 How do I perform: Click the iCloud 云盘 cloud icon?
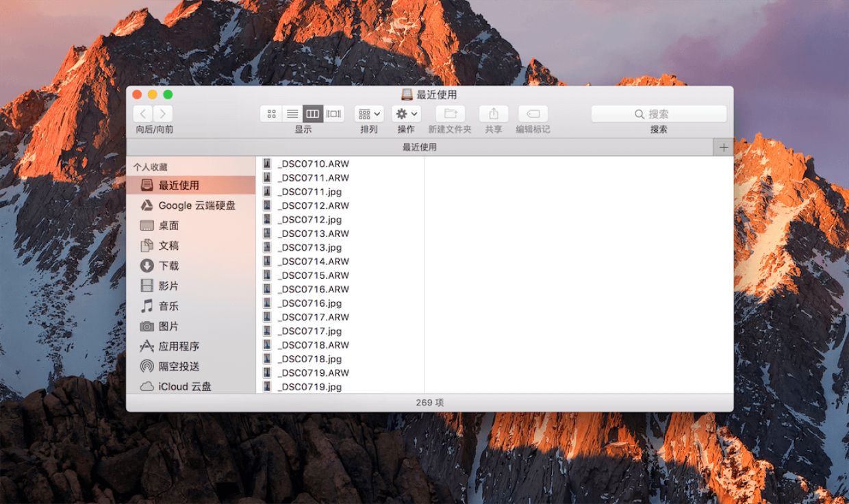[x=147, y=387]
